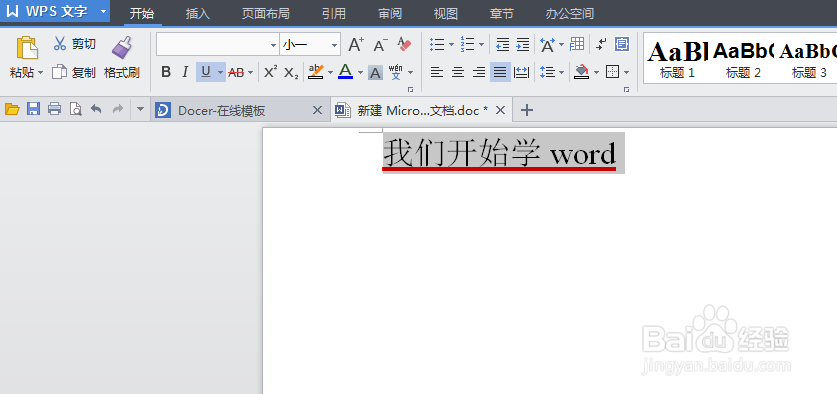Image resolution: width=837 pixels, height=394 pixels.
Task: Apply font color with the blue-underlined A
Action: (345, 72)
